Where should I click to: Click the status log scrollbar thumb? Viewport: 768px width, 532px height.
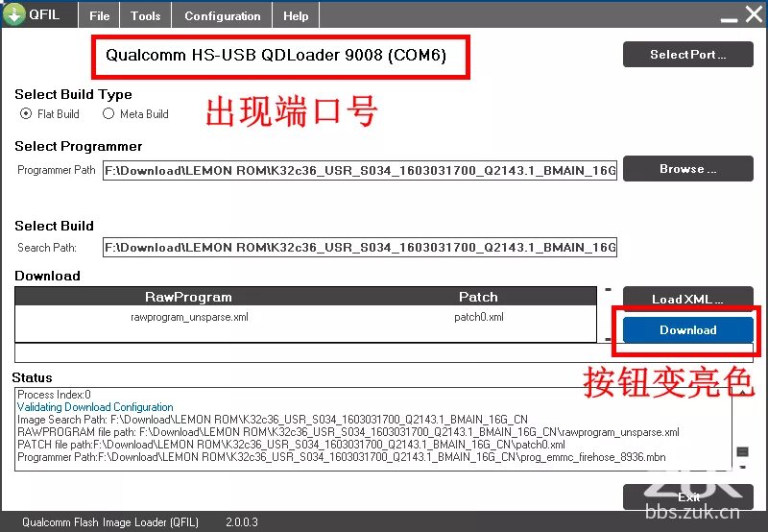742,451
